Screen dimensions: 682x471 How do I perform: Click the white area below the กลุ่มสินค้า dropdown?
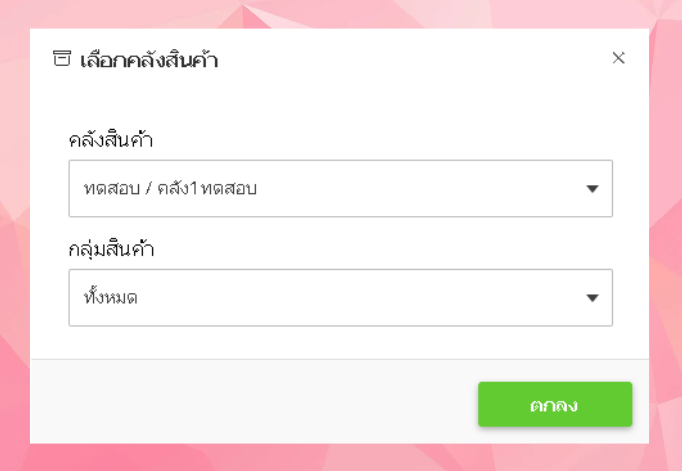tap(340, 342)
